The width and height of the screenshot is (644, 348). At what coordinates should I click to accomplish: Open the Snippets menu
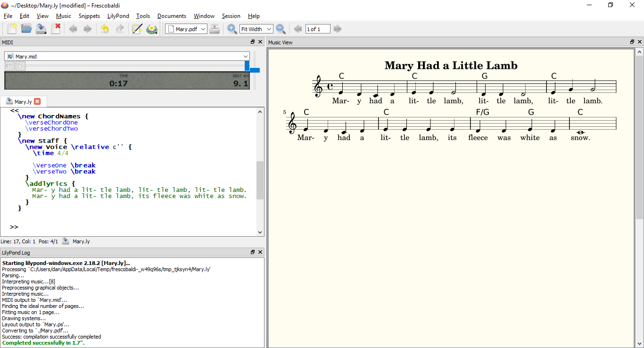coord(89,16)
